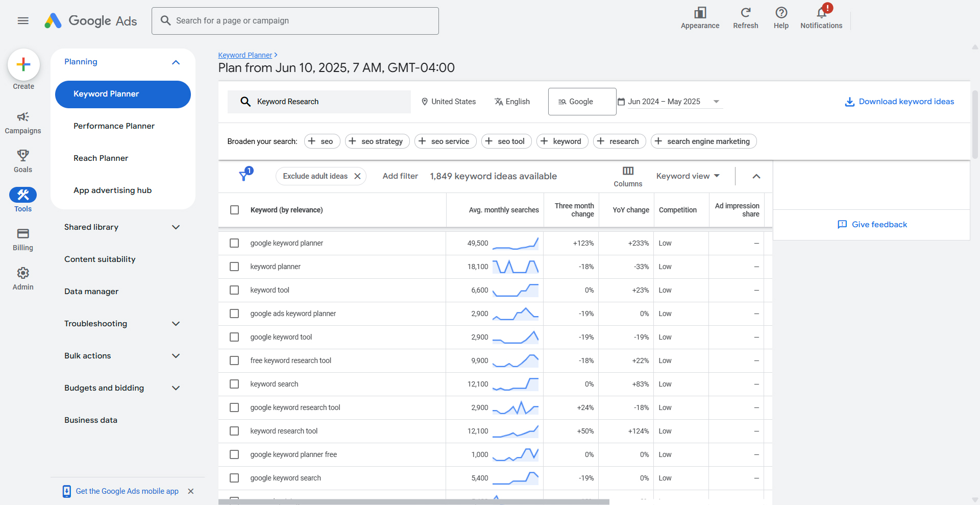Check 'google keyword research tool' checkbox
The height and width of the screenshot is (505, 980).
click(x=234, y=407)
